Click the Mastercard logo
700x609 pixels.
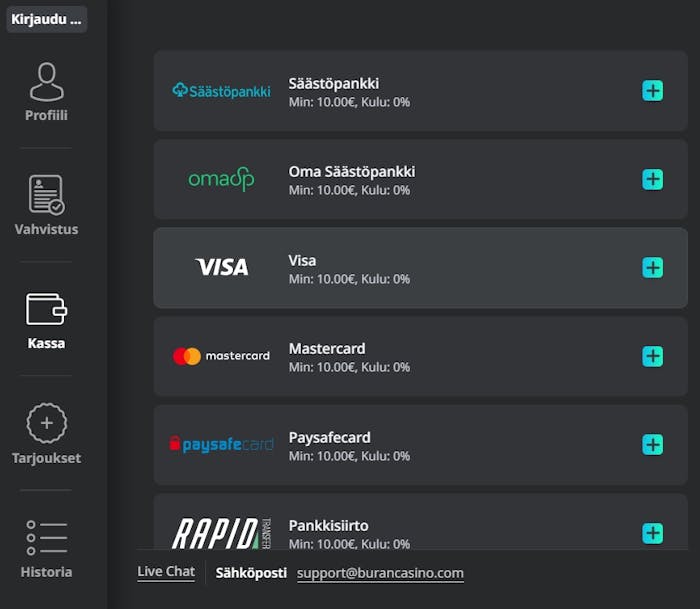coord(221,356)
